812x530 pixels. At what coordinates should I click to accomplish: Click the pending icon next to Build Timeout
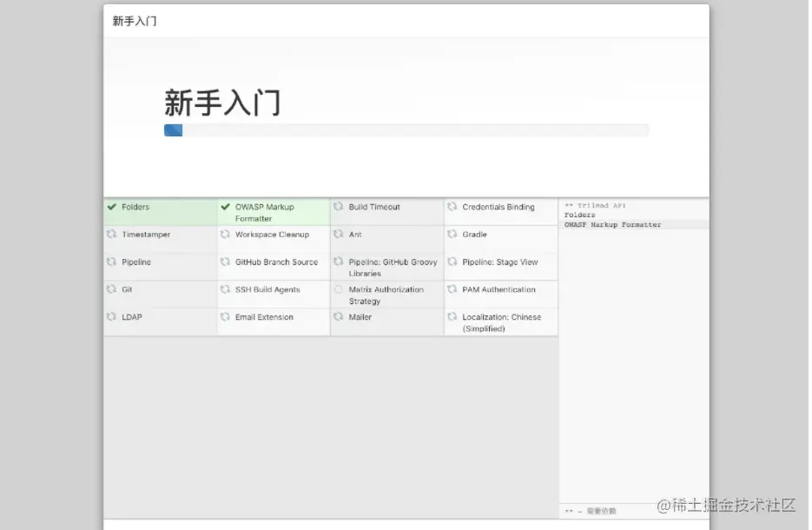pos(338,206)
